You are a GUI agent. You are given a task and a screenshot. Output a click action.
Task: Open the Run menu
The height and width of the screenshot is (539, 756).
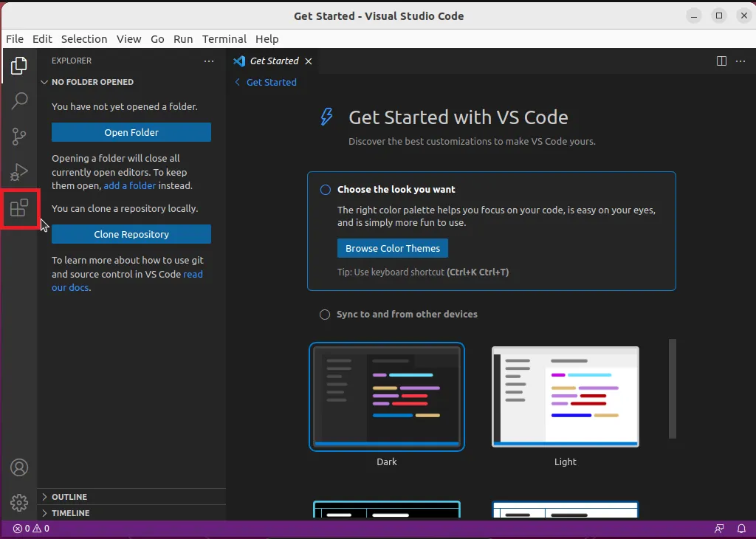coord(183,39)
